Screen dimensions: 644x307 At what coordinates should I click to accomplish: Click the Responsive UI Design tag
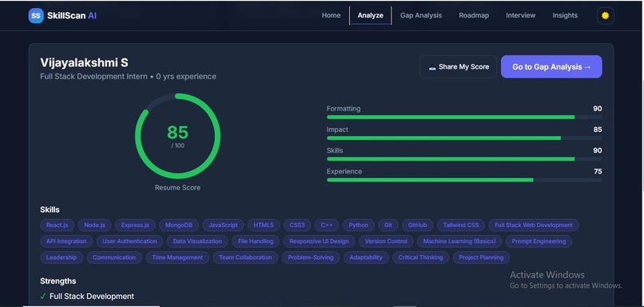tap(319, 241)
